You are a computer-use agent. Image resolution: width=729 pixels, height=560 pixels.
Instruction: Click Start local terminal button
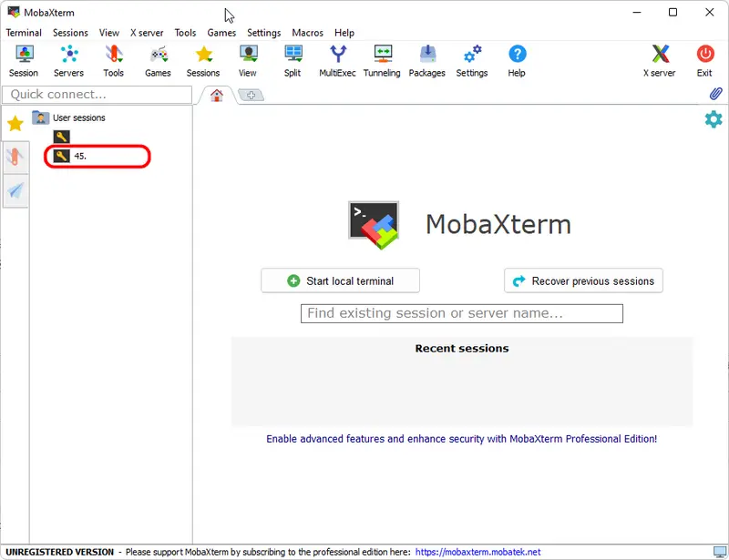[340, 280]
